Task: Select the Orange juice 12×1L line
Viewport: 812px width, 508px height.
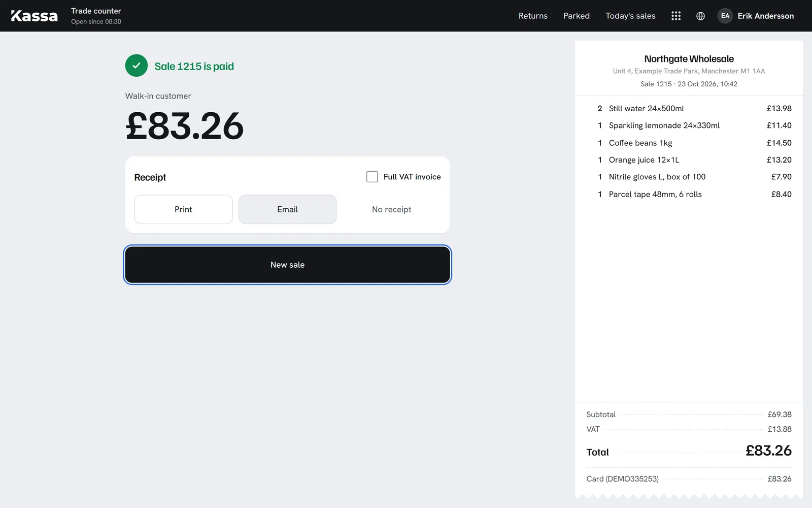Action: point(689,160)
